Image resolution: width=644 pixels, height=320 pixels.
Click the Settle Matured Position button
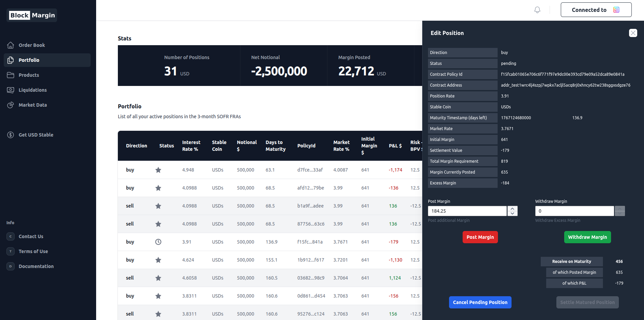tap(588, 302)
